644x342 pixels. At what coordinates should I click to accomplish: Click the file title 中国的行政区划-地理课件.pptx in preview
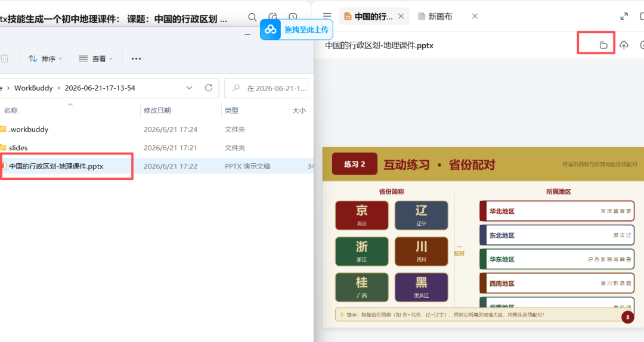pyautogui.click(x=379, y=45)
